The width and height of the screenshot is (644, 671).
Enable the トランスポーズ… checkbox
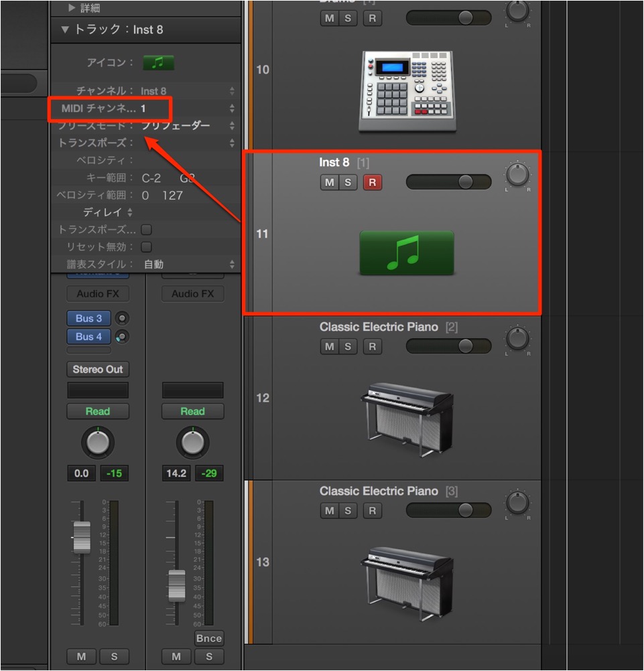pyautogui.click(x=147, y=230)
